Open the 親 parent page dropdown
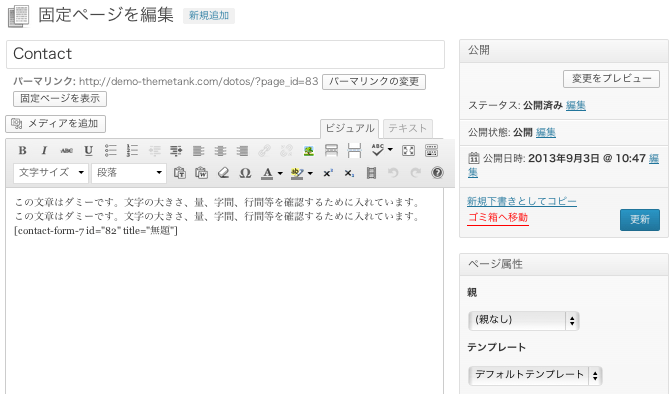The width and height of the screenshot is (671, 394). 524,320
